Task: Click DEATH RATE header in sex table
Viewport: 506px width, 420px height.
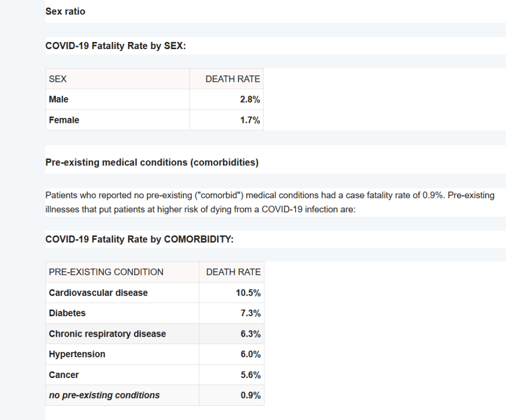Action: [232, 79]
